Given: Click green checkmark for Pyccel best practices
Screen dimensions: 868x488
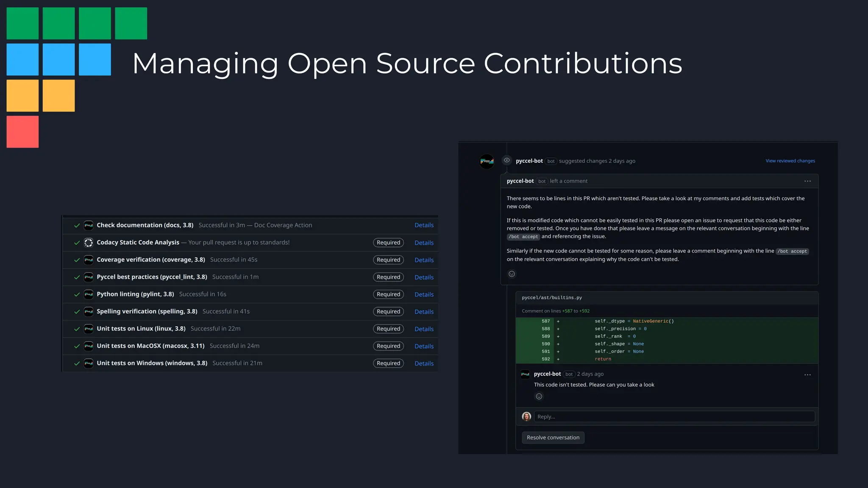Looking at the screenshot, I should [77, 277].
